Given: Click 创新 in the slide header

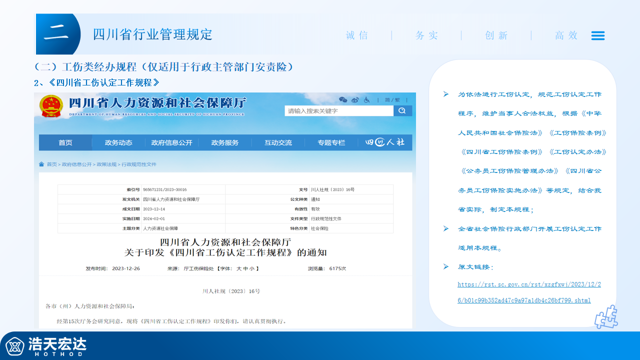Looking at the screenshot, I should coord(496,36).
